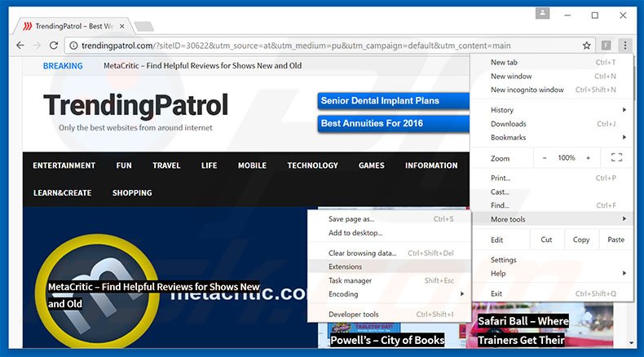Expand the Bookmarks submenu
Image resolution: width=644 pixels, height=357 pixels.
point(553,137)
